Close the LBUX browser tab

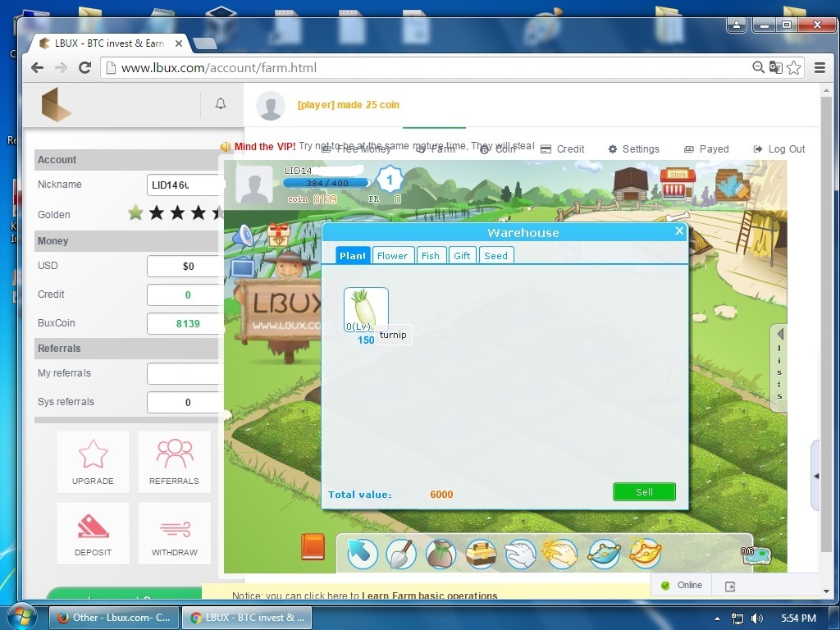(178, 43)
